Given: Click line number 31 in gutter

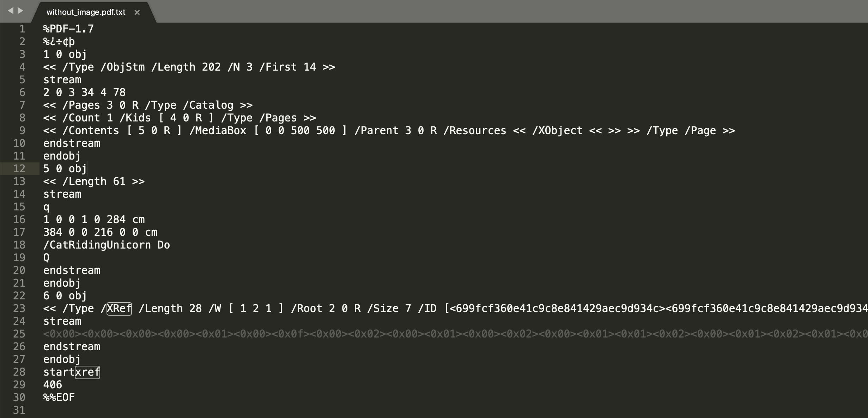Looking at the screenshot, I should (x=19, y=410).
